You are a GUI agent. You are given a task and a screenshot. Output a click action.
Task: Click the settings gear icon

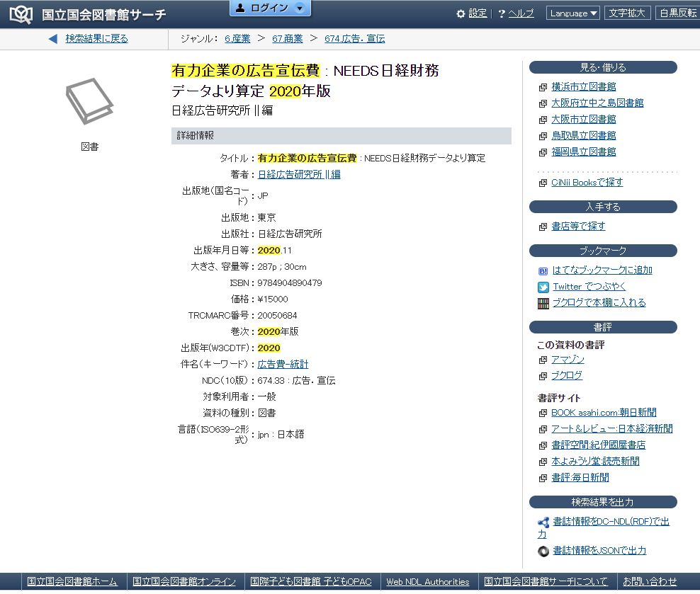tap(461, 14)
